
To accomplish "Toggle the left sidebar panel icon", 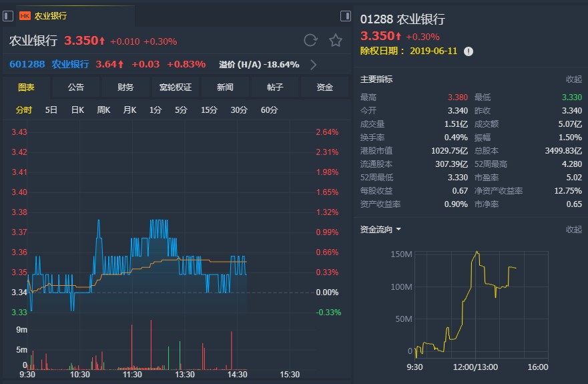I will pyautogui.click(x=8, y=16).
